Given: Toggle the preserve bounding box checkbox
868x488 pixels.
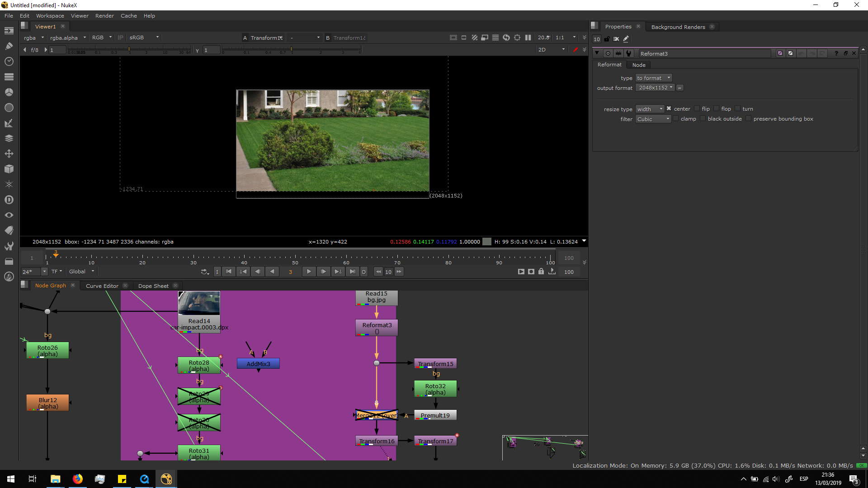Looking at the screenshot, I should [748, 119].
